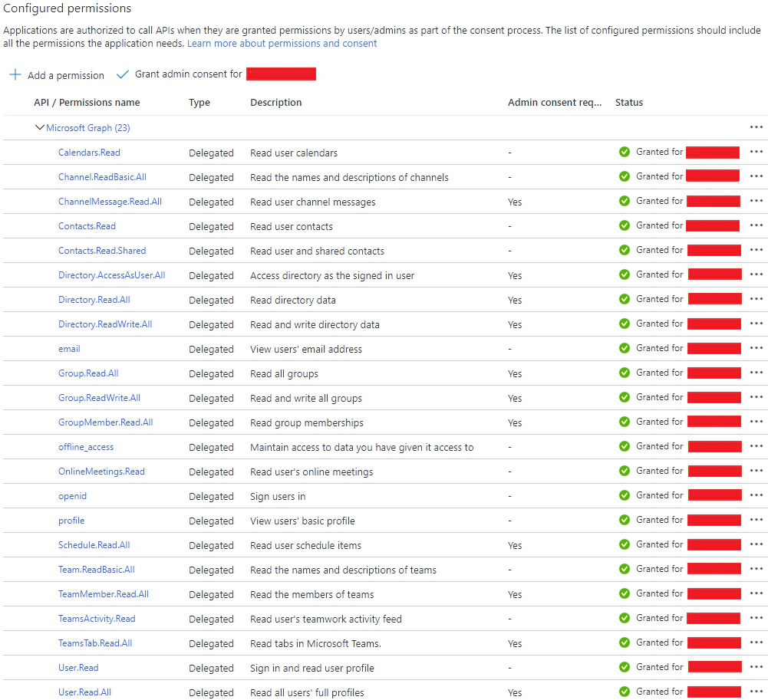Open more options for User.Read.All row
768x700 pixels.
pyautogui.click(x=756, y=692)
